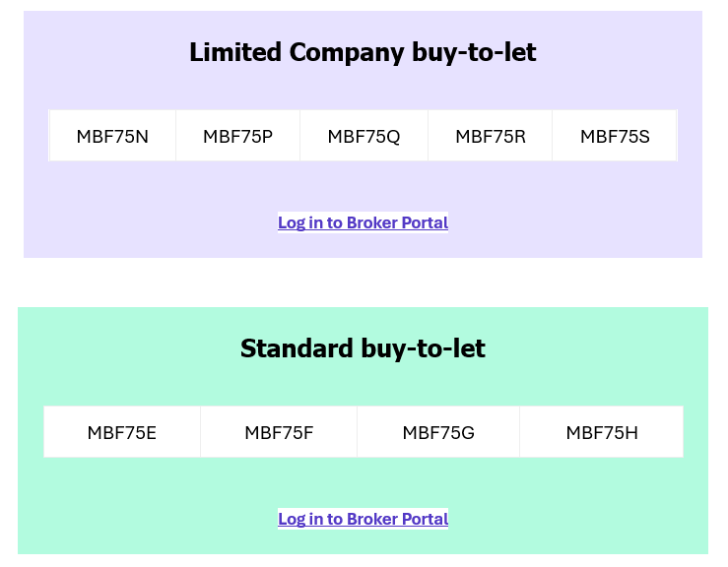Viewport: 728px width, 567px height.
Task: Choose the MBF75G table cell
Action: [x=438, y=432]
